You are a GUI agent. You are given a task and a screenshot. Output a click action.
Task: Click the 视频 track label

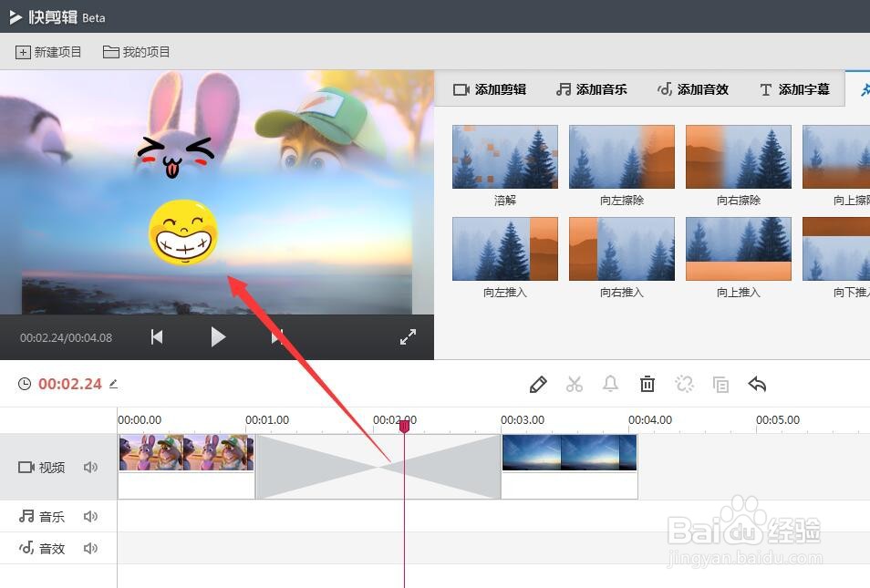point(52,468)
